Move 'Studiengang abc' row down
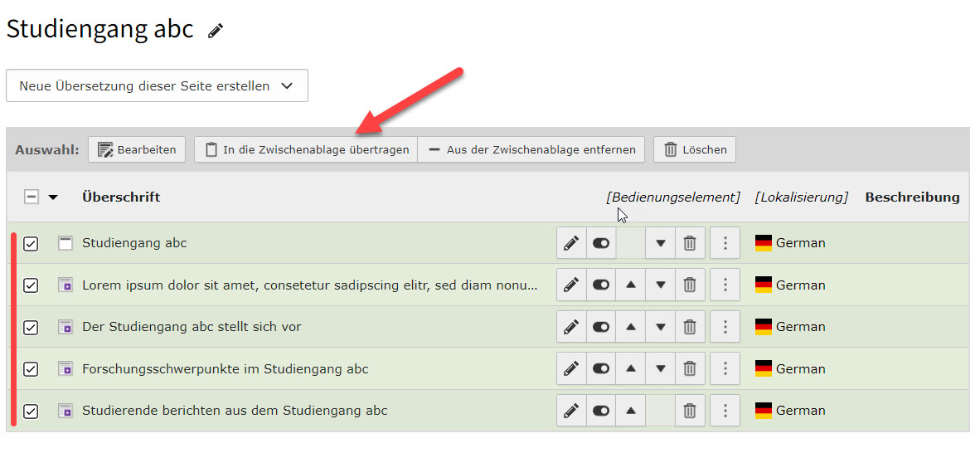 (660, 243)
